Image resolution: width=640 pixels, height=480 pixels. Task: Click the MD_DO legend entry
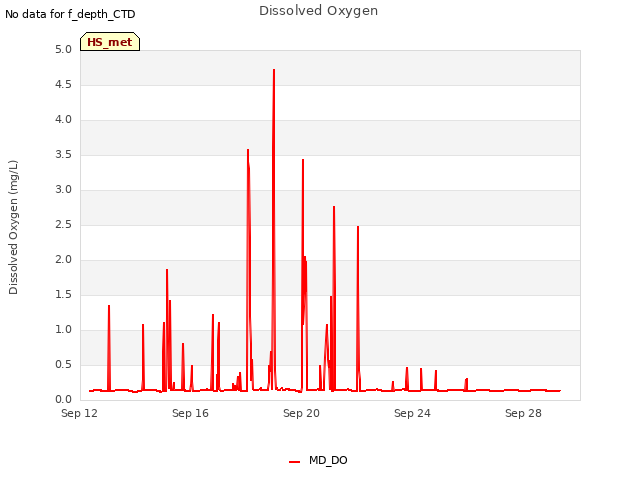click(x=318, y=460)
